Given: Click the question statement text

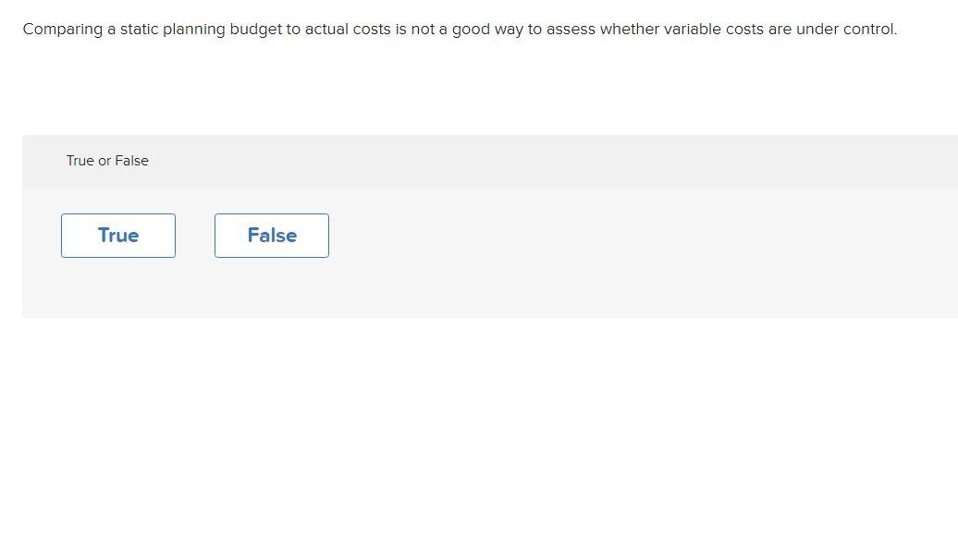Looking at the screenshot, I should click(460, 29).
